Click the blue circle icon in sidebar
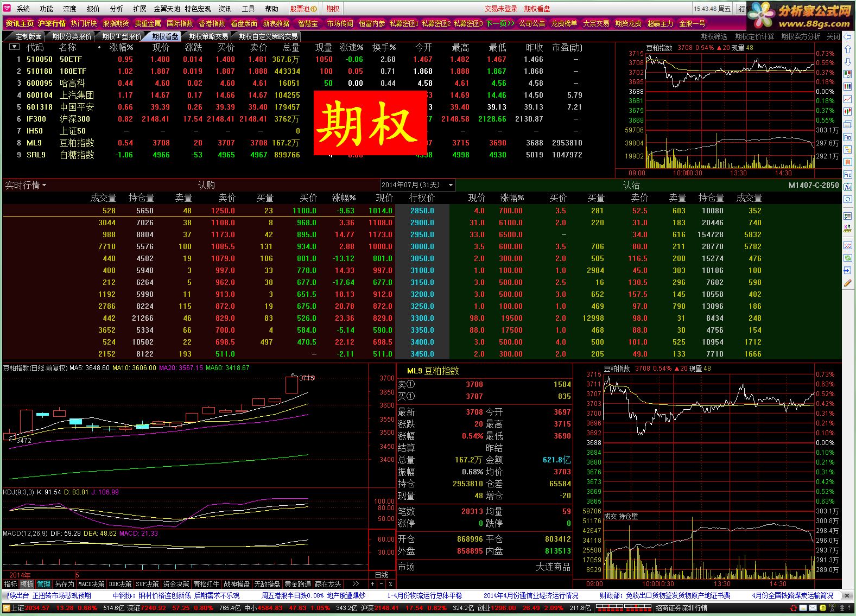The width and height of the screenshot is (856, 616). tap(848, 199)
